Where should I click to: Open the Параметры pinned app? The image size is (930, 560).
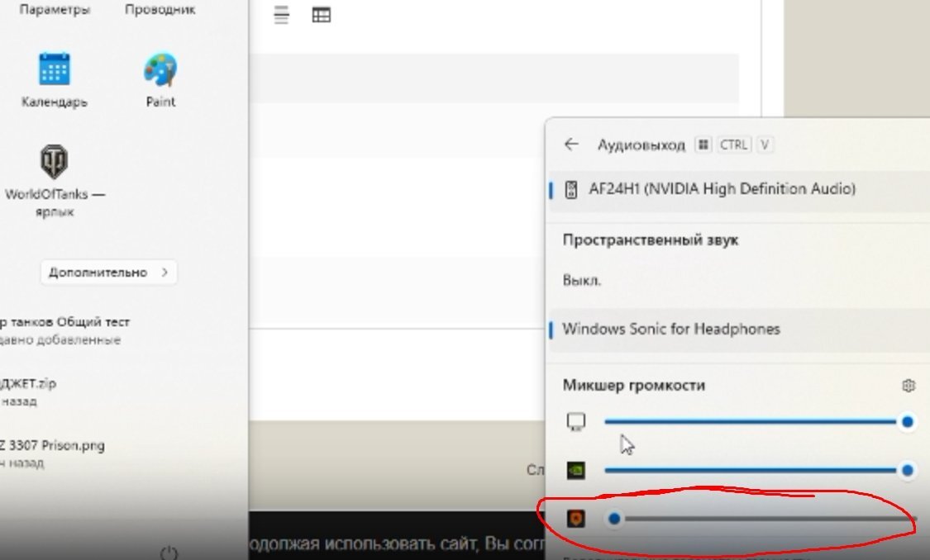(55, 9)
